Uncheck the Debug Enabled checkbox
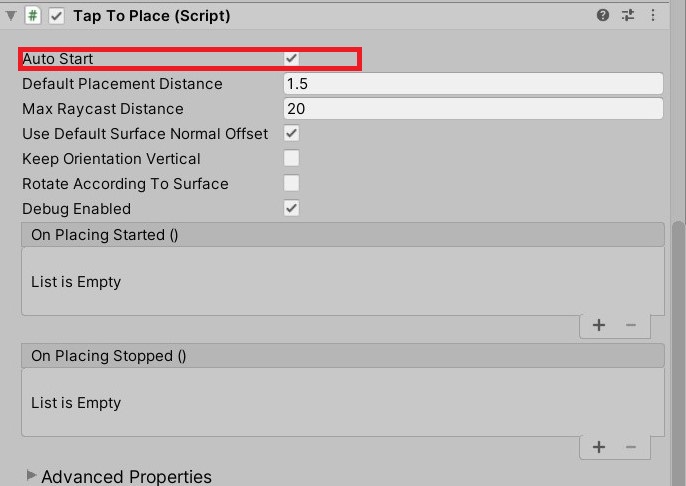This screenshot has height=486, width=686. coord(291,208)
